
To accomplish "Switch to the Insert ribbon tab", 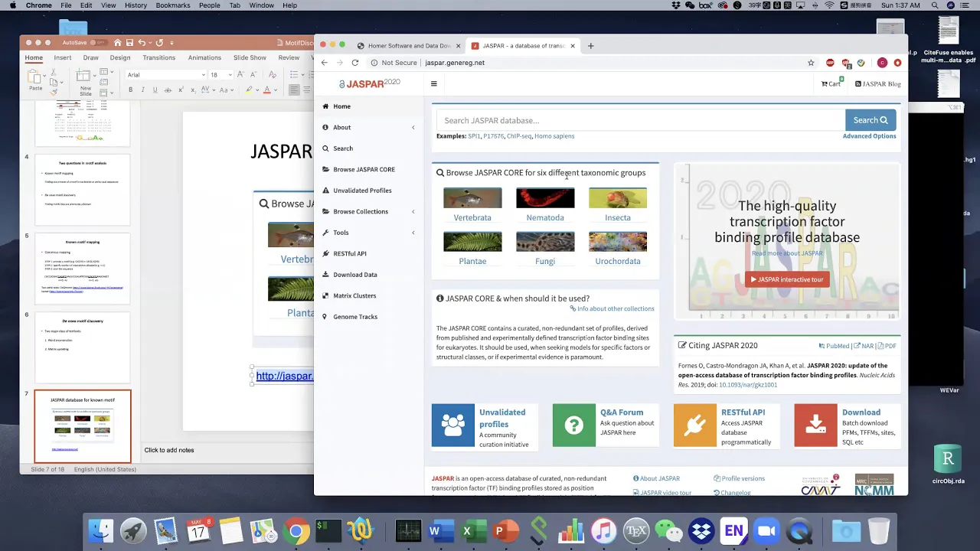I will (x=63, y=57).
